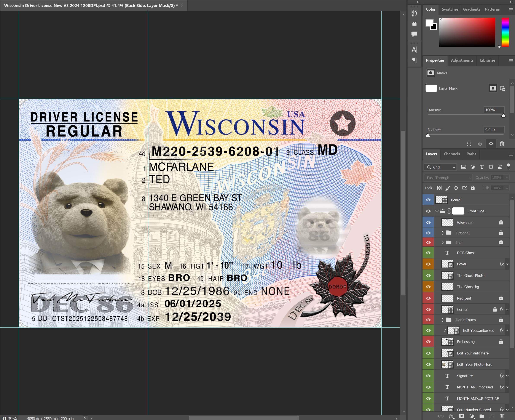The height and width of the screenshot is (420, 515).
Task: Hide the DOB Ghost layer
Action: point(428,253)
